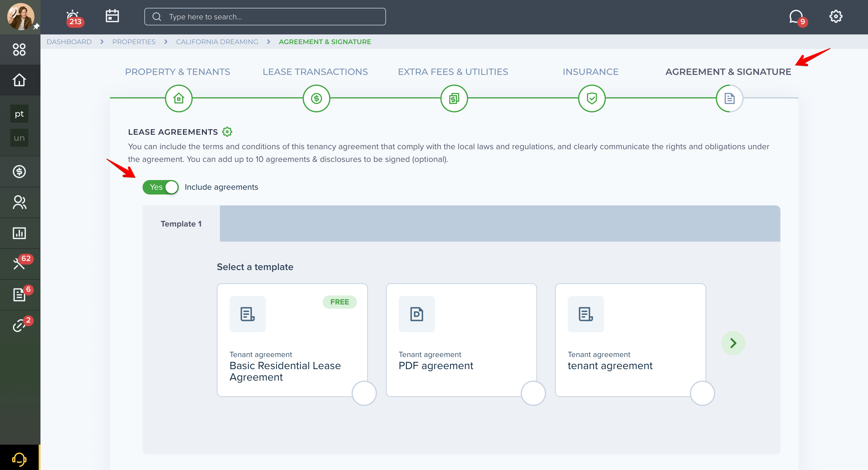Select the Basic Residential Lease Agreement radio circle
This screenshot has width=868, height=470.
point(364,393)
